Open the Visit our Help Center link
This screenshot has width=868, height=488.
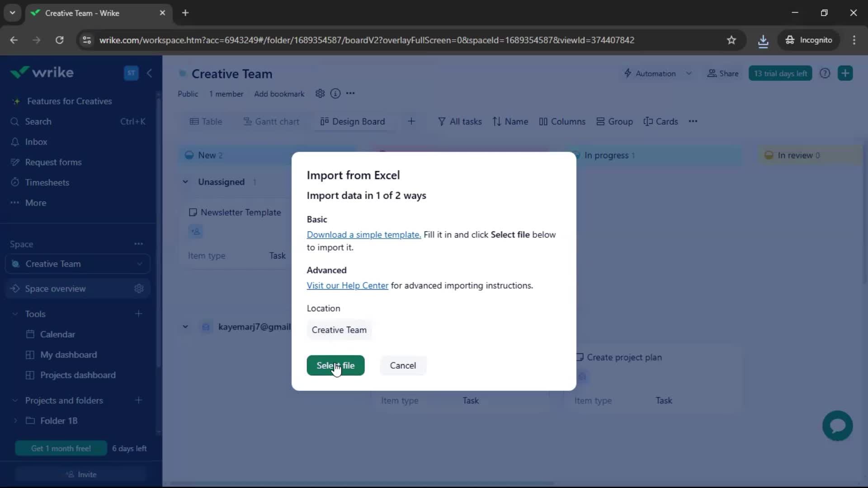pos(347,286)
